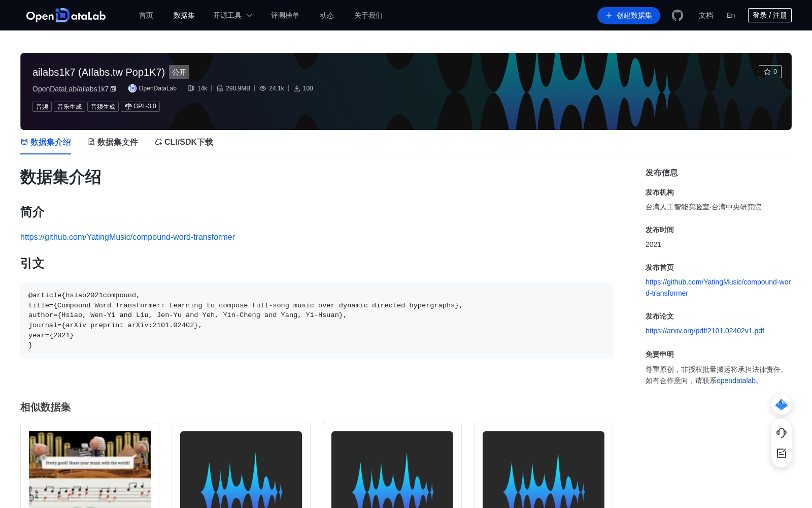This screenshot has width=812, height=508.
Task: Click the eye views icon (24.1k)
Action: 263,88
